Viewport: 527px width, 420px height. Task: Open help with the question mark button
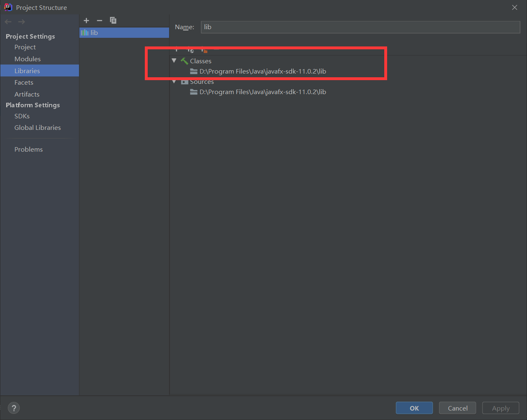[14, 408]
